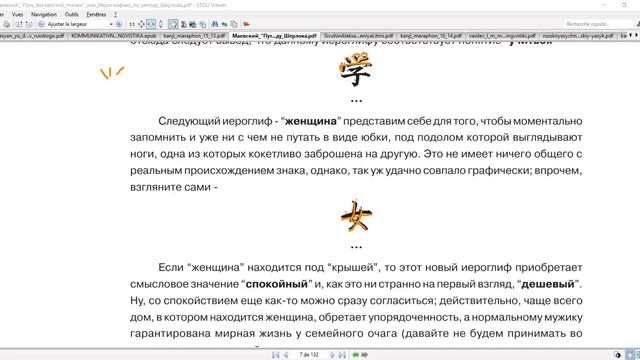Maximize the STDU Viewer window
Image resolution: width=640 pixels, height=360 pixels.
point(624,5)
